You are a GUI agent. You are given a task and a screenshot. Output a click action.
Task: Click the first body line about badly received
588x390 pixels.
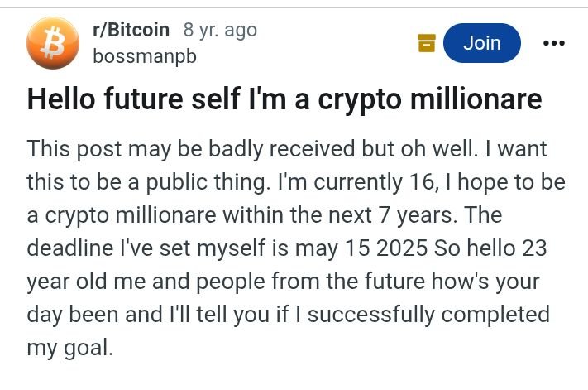tap(287, 149)
